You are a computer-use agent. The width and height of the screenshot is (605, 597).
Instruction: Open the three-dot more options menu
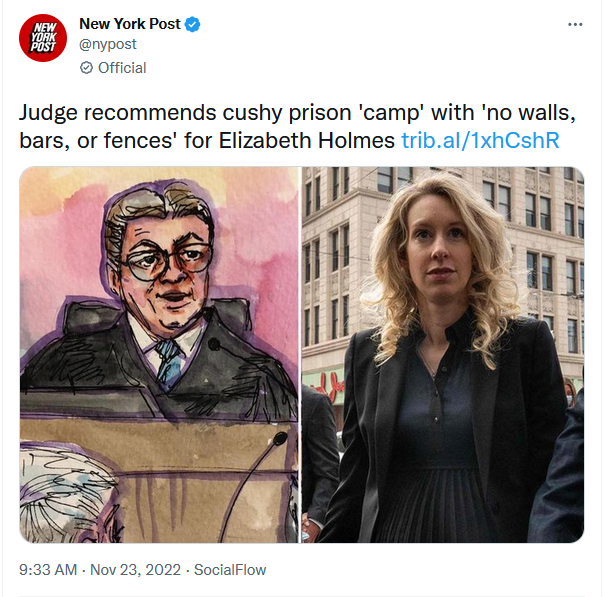click(x=575, y=24)
